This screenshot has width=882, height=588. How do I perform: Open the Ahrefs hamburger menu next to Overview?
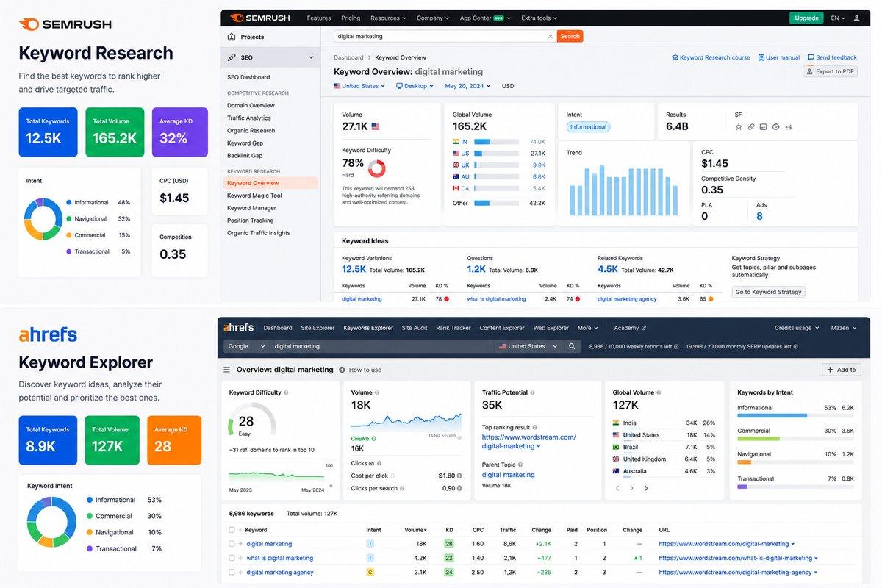[226, 370]
